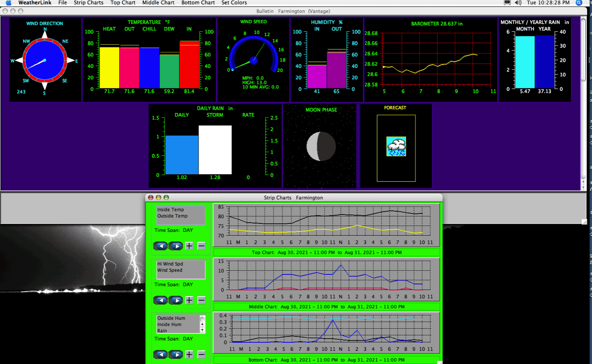Click plus zoom button for Middle Chart
Viewport: 592px width, 364px height.
(x=189, y=300)
